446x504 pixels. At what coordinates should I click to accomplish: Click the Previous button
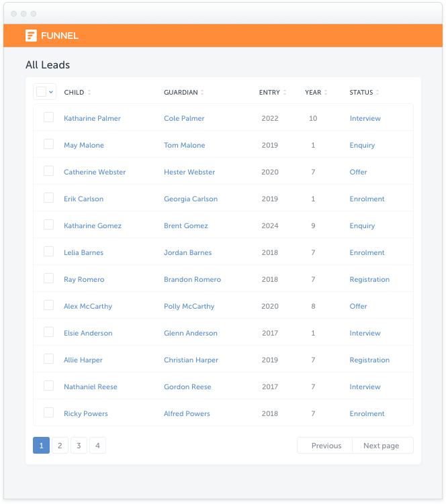325,446
